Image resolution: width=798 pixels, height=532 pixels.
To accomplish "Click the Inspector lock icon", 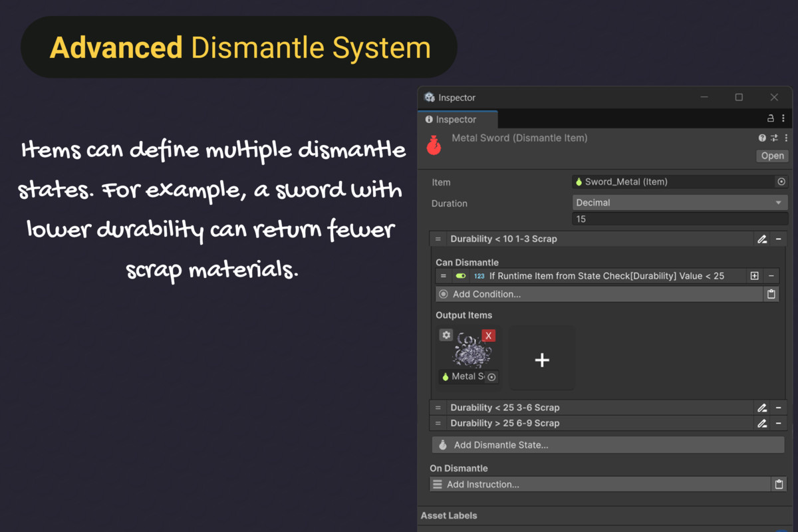I will (771, 119).
